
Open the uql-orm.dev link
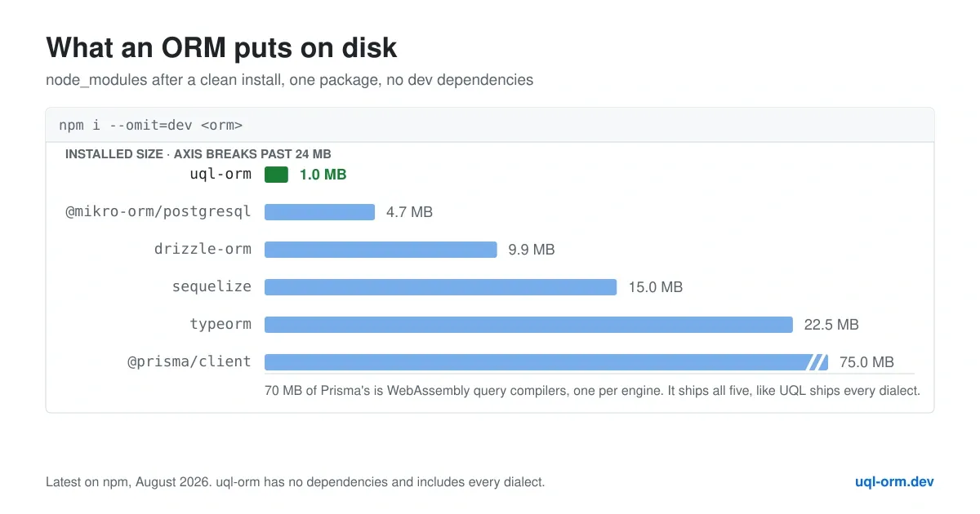click(894, 481)
